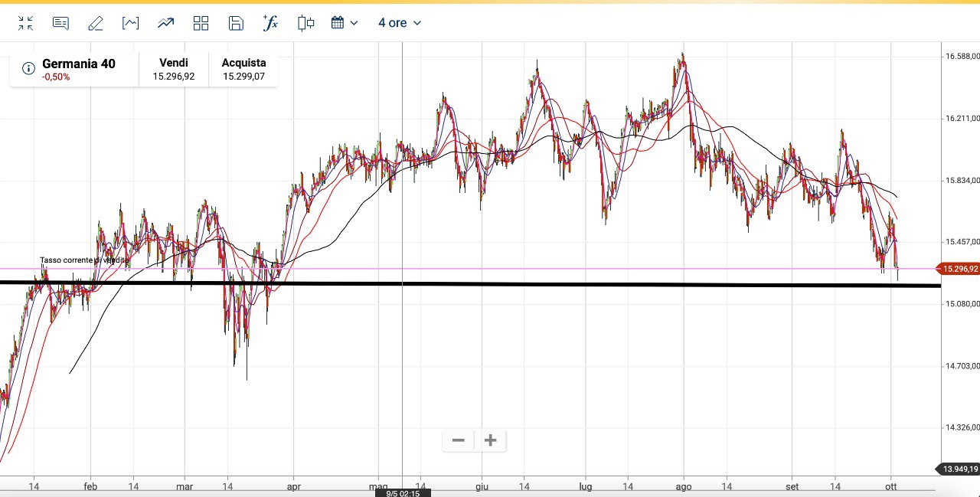Screen dimensions: 980x497
Task: Click the bracketed wave chart icon
Action: [x=130, y=23]
